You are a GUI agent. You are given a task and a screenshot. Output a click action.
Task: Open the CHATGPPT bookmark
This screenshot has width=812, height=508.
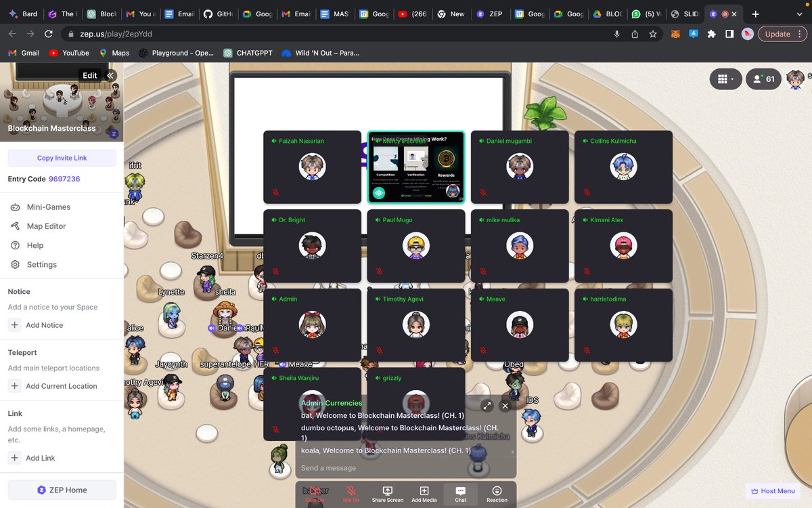pos(248,53)
